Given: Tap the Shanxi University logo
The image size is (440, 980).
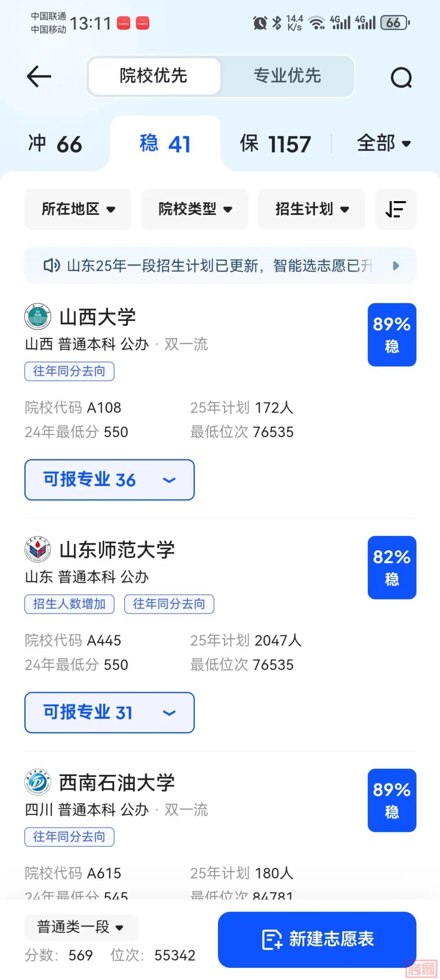Looking at the screenshot, I should click(x=38, y=316).
